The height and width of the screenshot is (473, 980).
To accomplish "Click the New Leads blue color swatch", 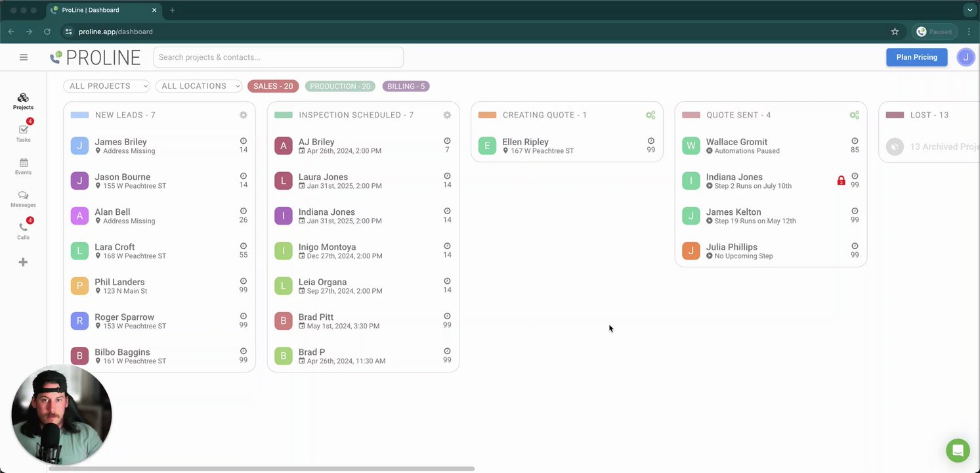I will click(79, 115).
